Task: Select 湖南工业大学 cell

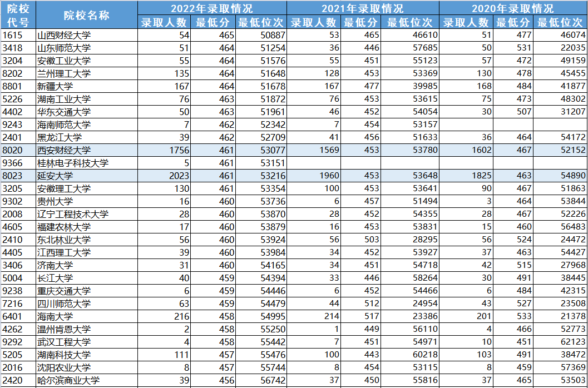Action: (87, 99)
